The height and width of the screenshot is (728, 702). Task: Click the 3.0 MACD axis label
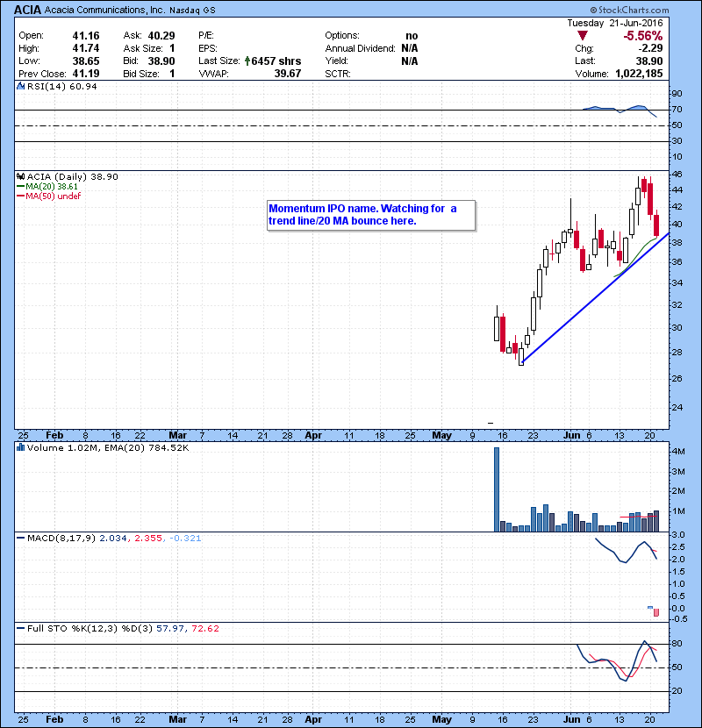pos(678,535)
